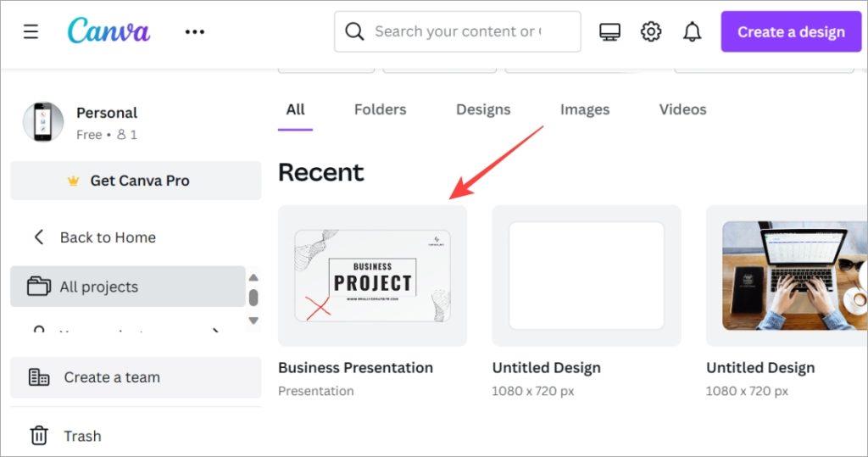This screenshot has height=457, width=868.
Task: Click the search magnifier icon
Action: click(354, 31)
